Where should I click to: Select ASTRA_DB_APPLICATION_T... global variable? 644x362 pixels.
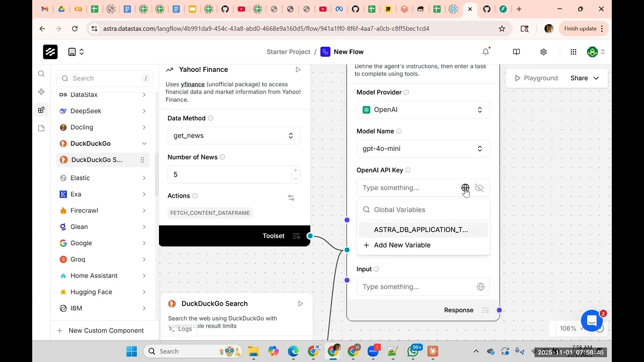click(423, 230)
